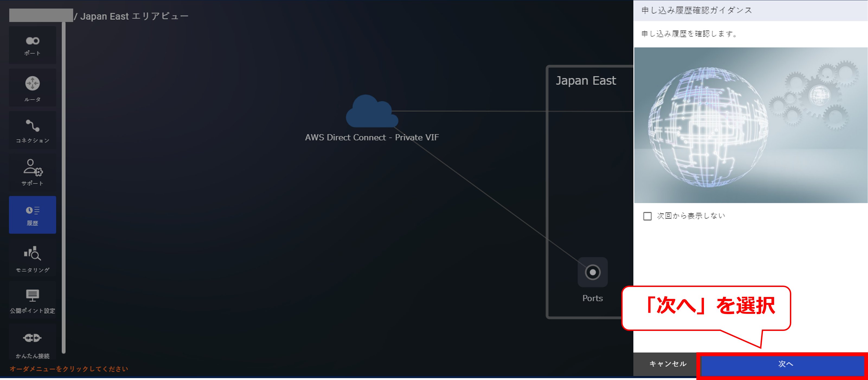Click the サポート (Support) icon
This screenshot has height=380, width=868.
coord(32,172)
